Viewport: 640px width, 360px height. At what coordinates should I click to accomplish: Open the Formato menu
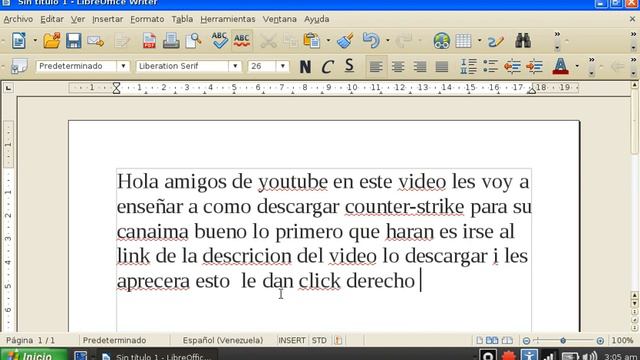click(147, 19)
